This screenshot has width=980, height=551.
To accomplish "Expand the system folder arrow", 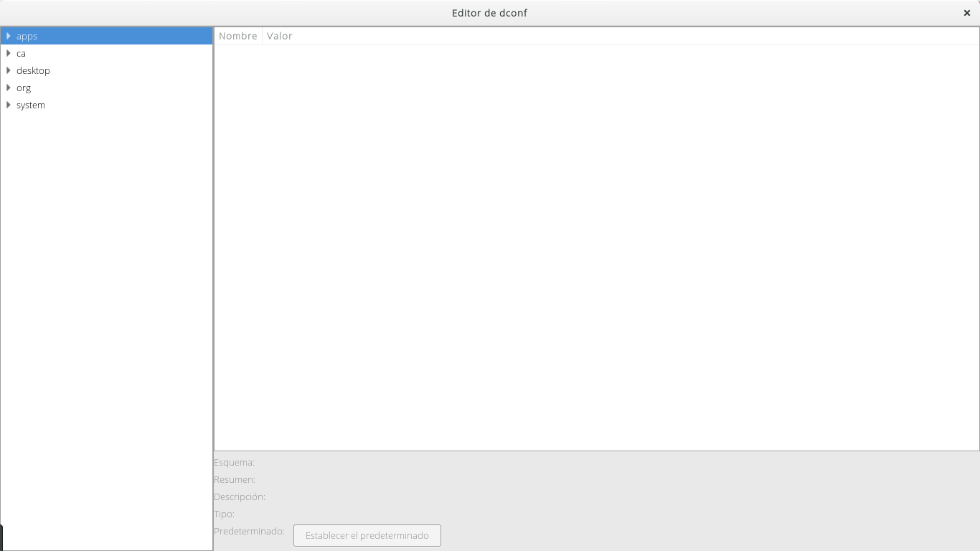I will click(x=8, y=105).
